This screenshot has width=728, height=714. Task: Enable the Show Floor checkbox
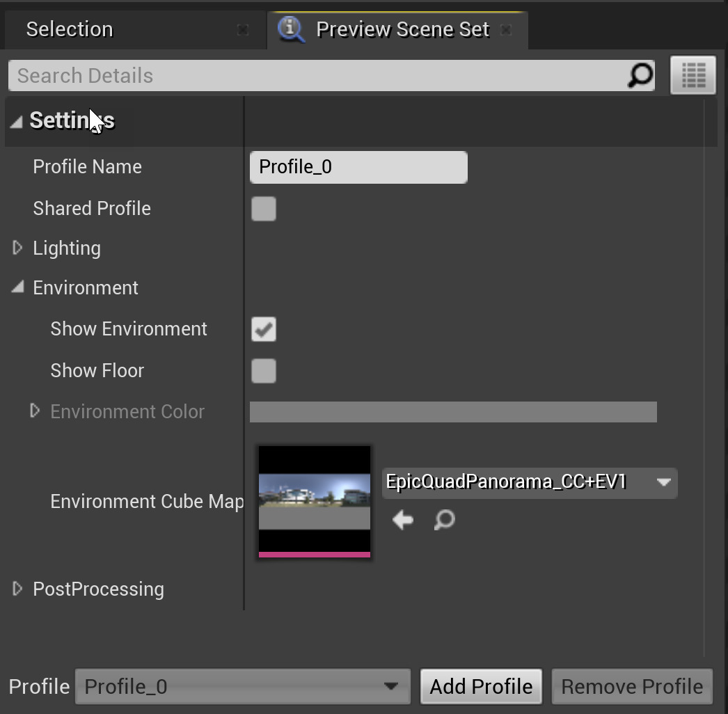pyautogui.click(x=264, y=371)
